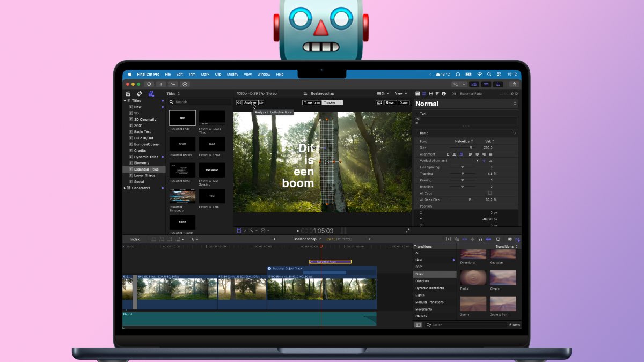This screenshot has height=362, width=644.
Task: Select the Essential Fade title thumbnail
Action: pyautogui.click(x=182, y=118)
